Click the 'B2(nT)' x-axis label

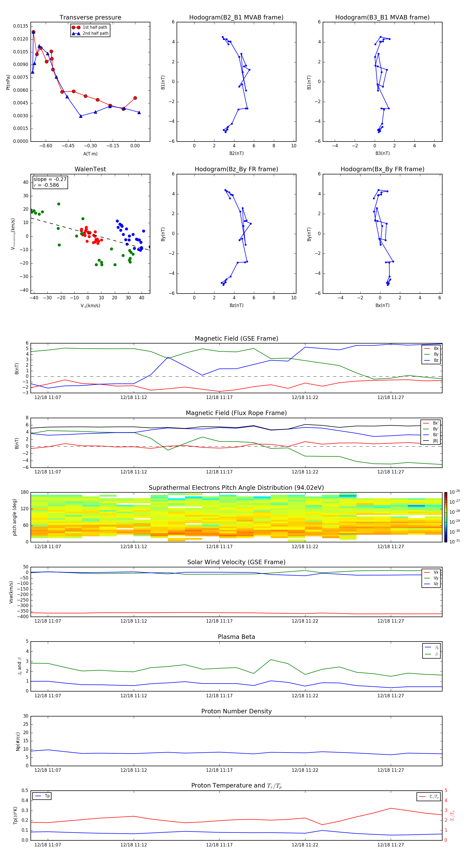tap(236, 153)
